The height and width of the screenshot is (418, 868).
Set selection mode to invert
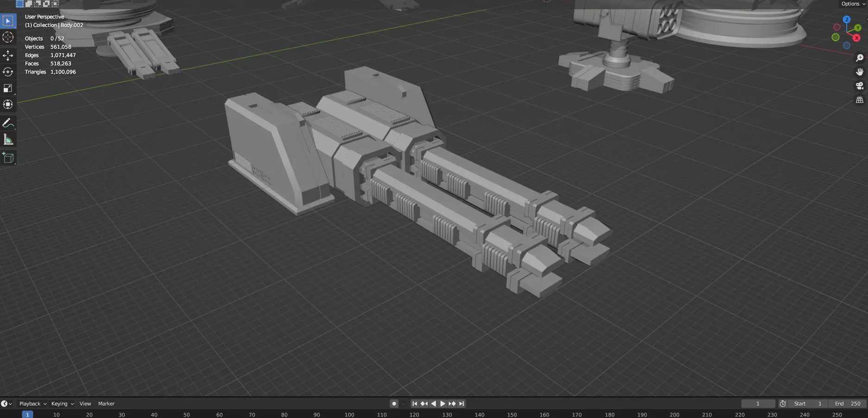coord(46,4)
